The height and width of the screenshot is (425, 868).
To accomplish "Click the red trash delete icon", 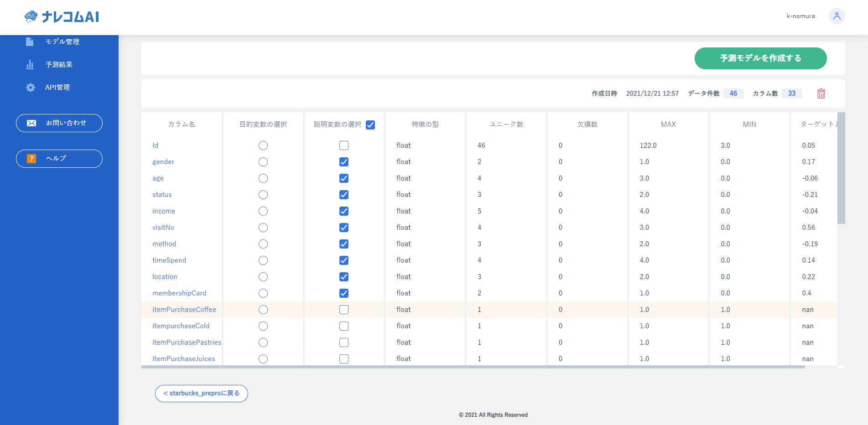I will pos(821,93).
